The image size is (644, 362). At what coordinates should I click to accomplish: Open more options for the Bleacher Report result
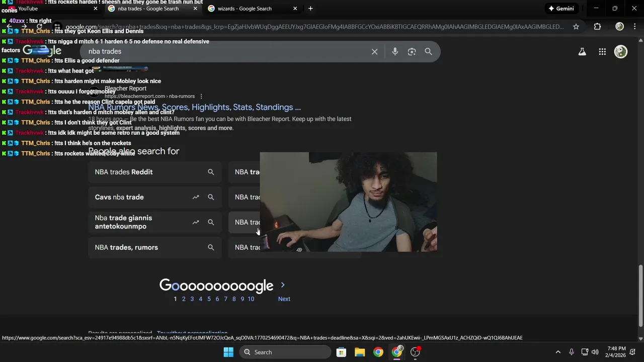(201, 96)
